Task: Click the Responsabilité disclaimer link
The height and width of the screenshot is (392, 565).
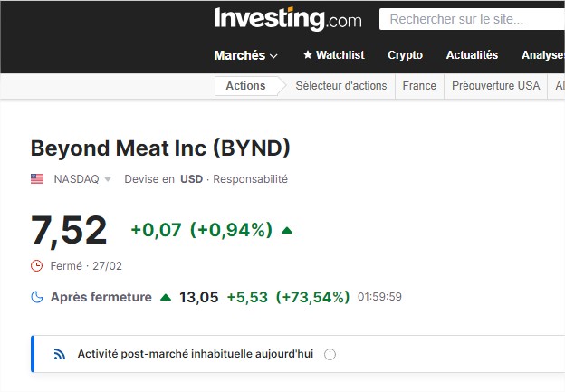Action: [250, 179]
